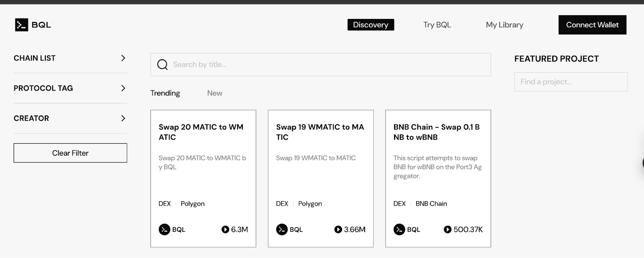Viewport: 644px width, 258px height.
Task: Click the CREATOR label
Action: point(31,118)
